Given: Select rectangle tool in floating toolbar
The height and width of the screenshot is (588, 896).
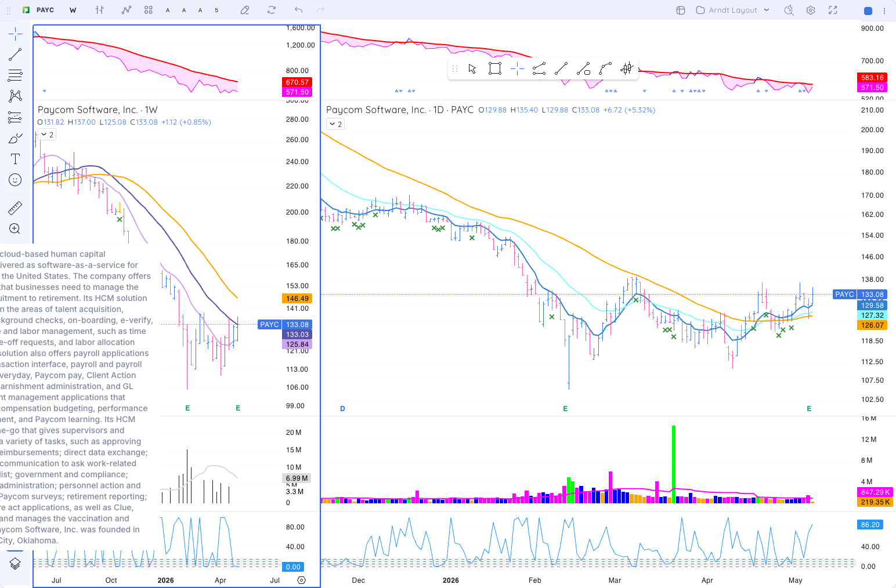Looking at the screenshot, I should [x=495, y=69].
